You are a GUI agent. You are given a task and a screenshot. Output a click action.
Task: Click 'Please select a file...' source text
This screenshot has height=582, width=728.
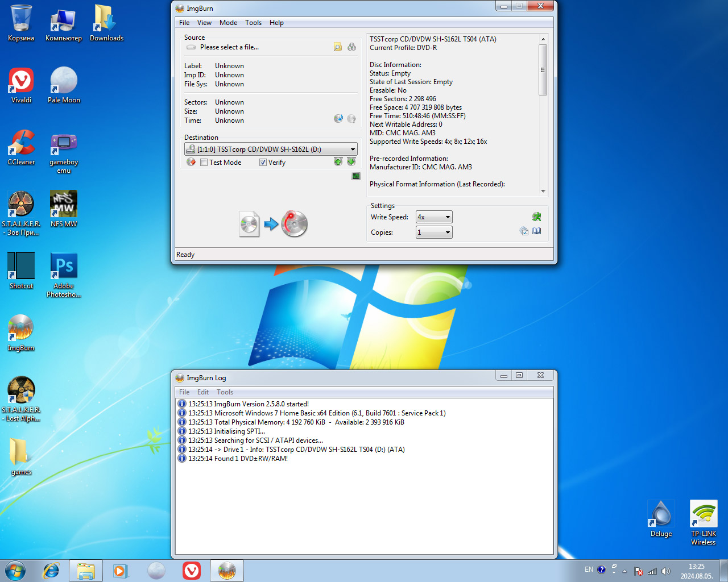tap(229, 47)
